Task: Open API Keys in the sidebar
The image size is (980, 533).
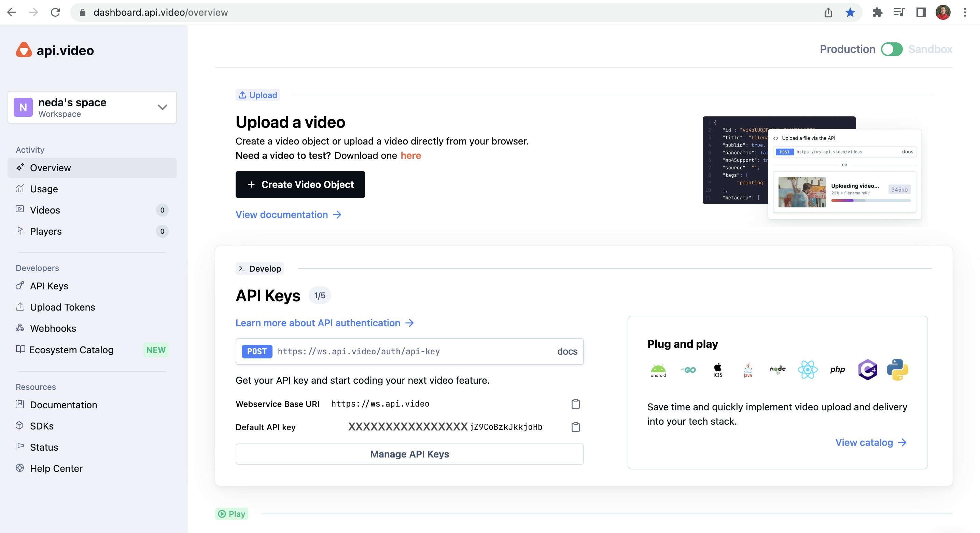Action: coord(49,286)
